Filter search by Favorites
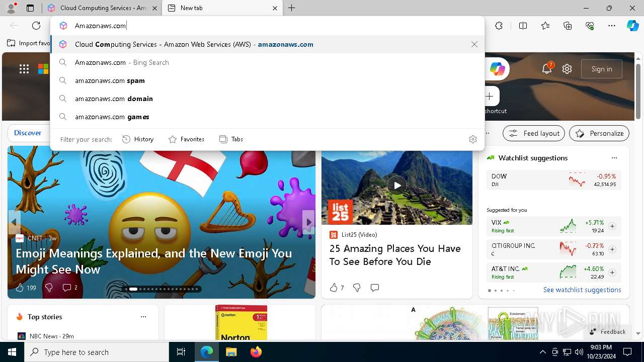644x362 pixels. [x=186, y=139]
